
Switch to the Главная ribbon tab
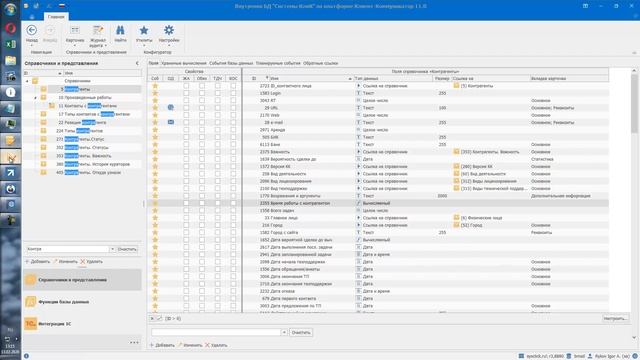point(56,17)
